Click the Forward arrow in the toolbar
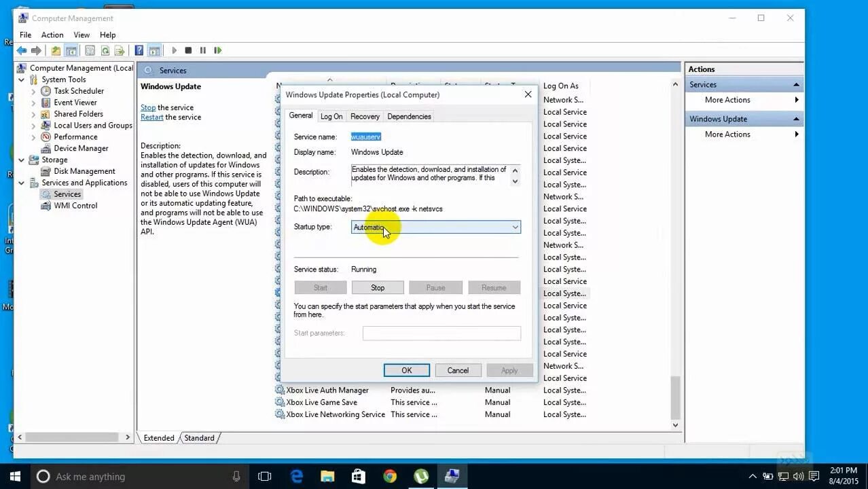The image size is (868, 489). click(37, 50)
